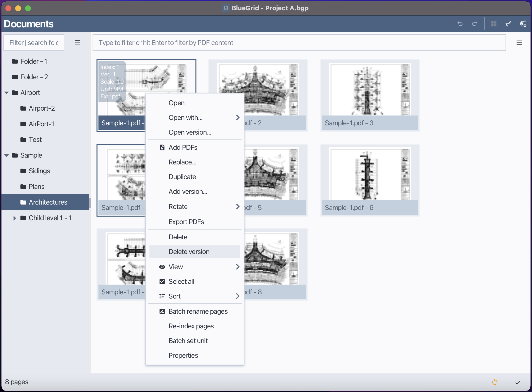Open document list hamburger menu
Image resolution: width=532 pixels, height=392 pixels.
point(519,43)
